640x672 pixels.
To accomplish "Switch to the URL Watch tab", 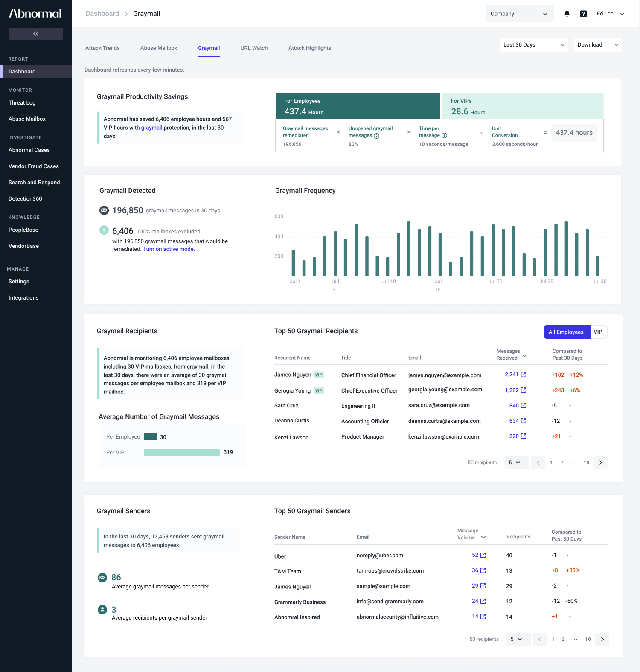I will [254, 48].
